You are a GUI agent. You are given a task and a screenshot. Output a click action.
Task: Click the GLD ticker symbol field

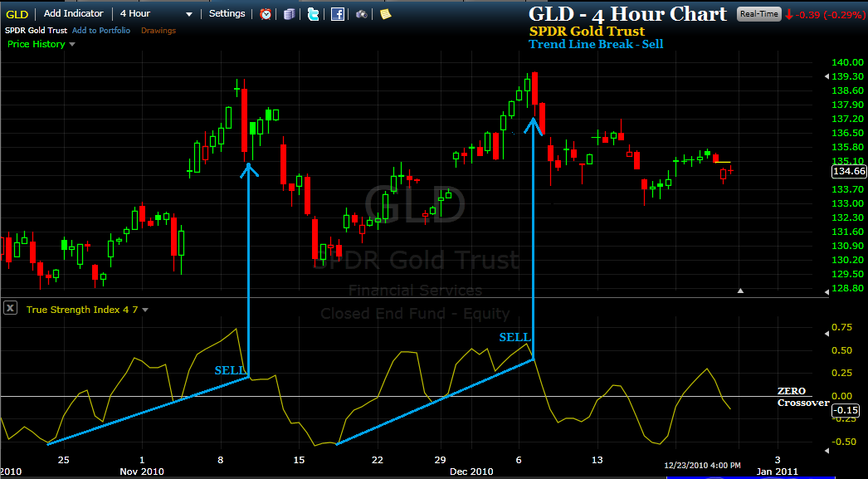[x=17, y=14]
